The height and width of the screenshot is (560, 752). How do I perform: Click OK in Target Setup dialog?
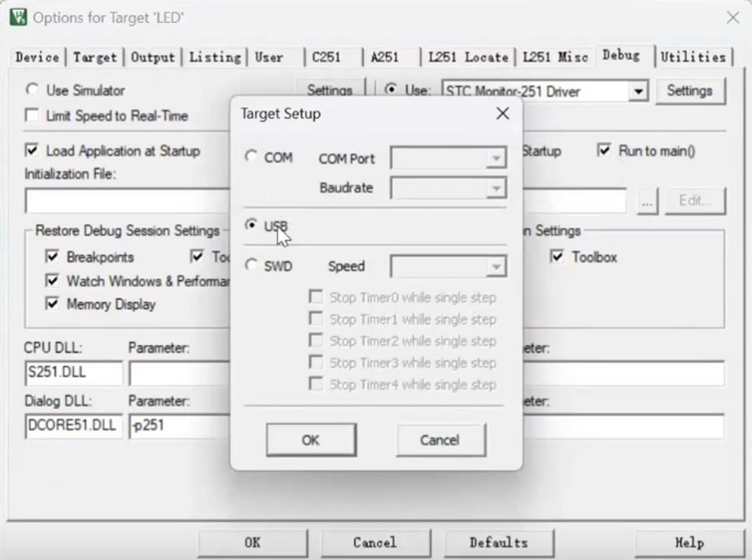(x=311, y=440)
